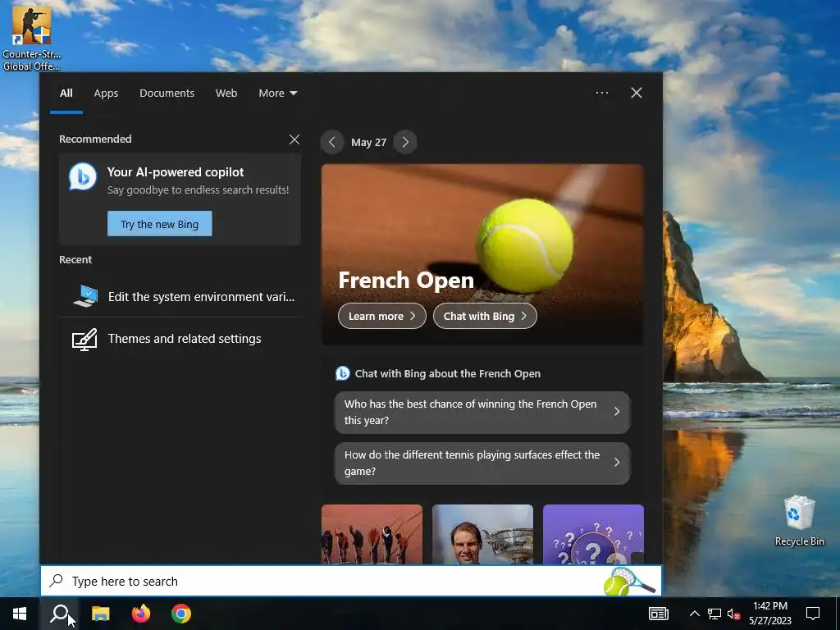Click the Chat with Bing button
Viewport: 840px width, 630px height.
(x=485, y=316)
